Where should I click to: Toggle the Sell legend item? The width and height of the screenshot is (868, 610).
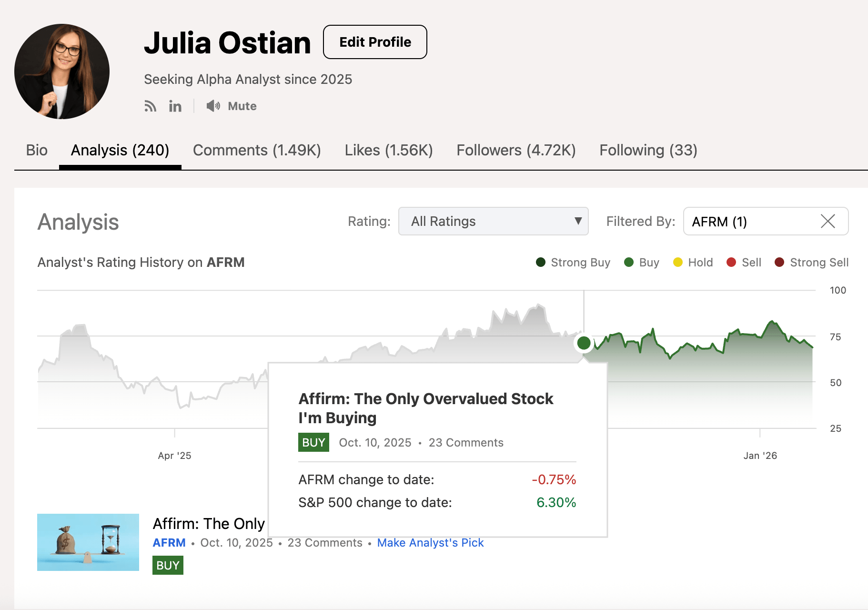point(744,262)
